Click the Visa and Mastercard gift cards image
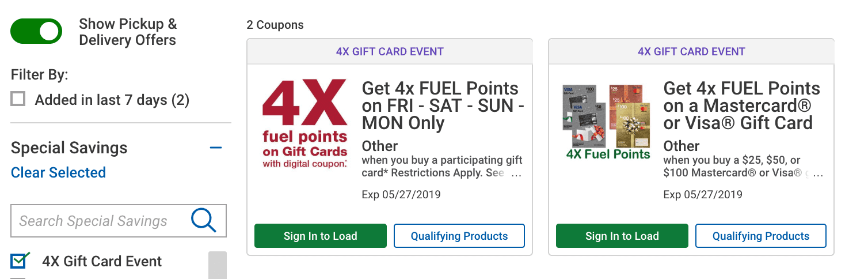Image resolution: width=868 pixels, height=279 pixels. (607, 122)
